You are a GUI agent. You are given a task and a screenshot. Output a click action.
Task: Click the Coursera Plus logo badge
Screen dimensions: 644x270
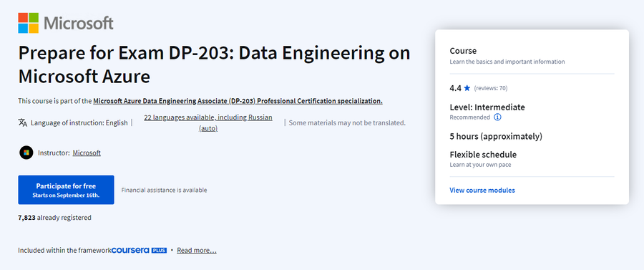point(140,250)
